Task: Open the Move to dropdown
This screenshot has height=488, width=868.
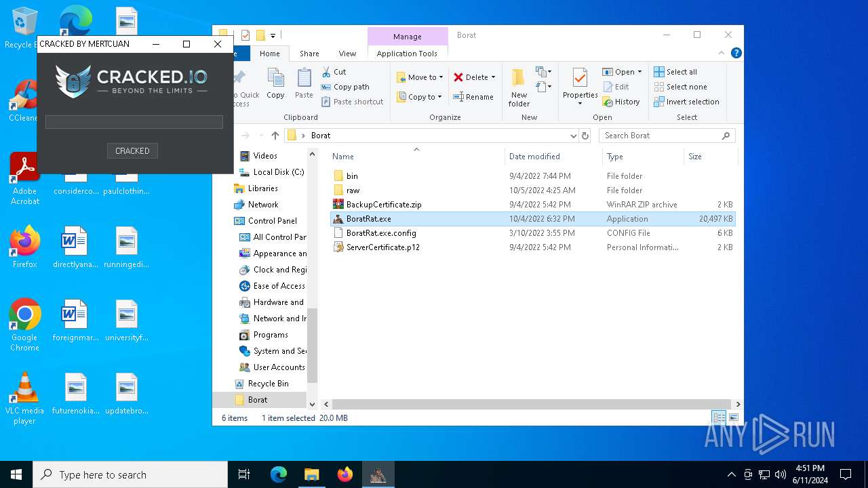Action: [x=420, y=77]
